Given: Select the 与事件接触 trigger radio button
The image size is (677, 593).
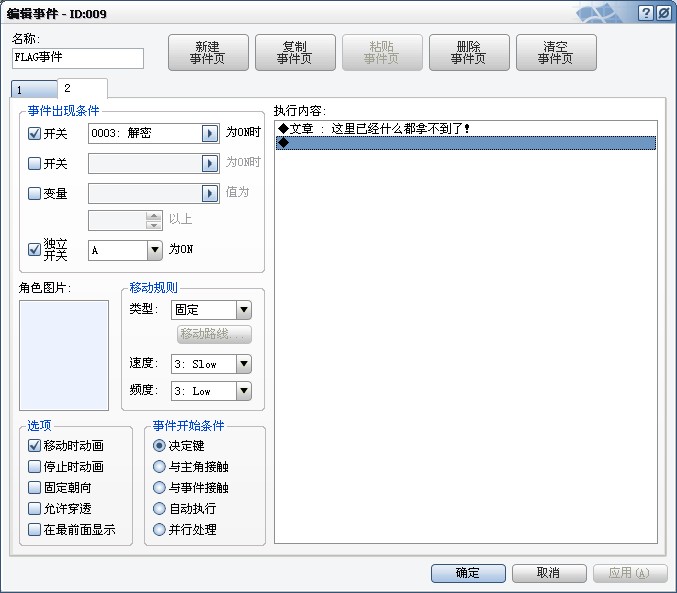Looking at the screenshot, I should 159,488.
